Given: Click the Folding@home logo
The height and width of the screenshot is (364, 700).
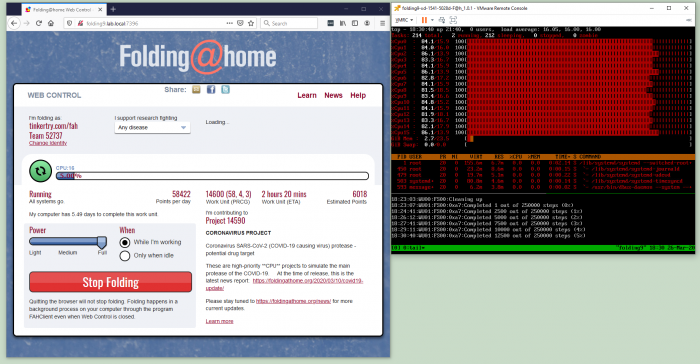Looking at the screenshot, I should pyautogui.click(x=198, y=57).
